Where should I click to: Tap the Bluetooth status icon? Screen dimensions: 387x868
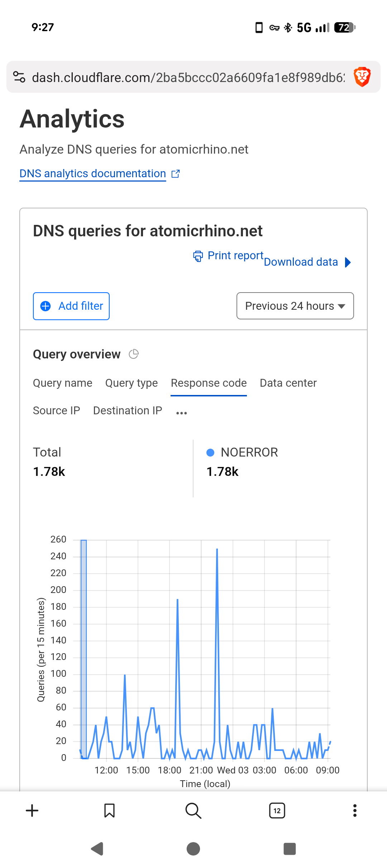point(288,28)
